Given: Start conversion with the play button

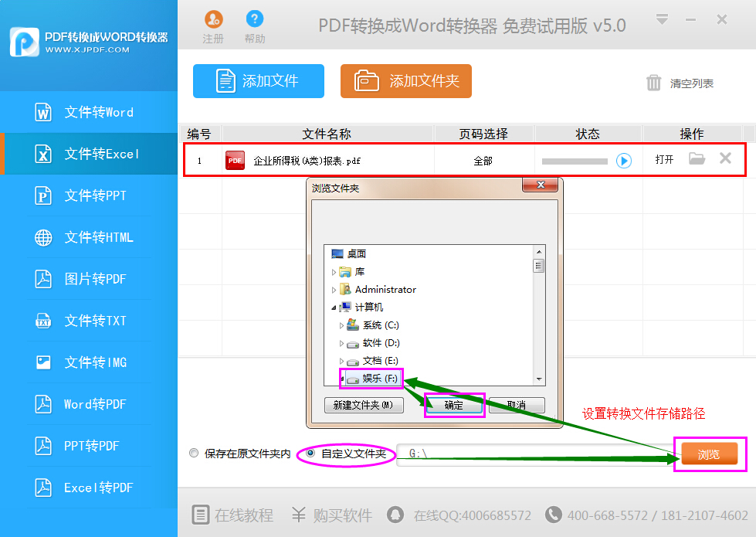Looking at the screenshot, I should 624,161.
